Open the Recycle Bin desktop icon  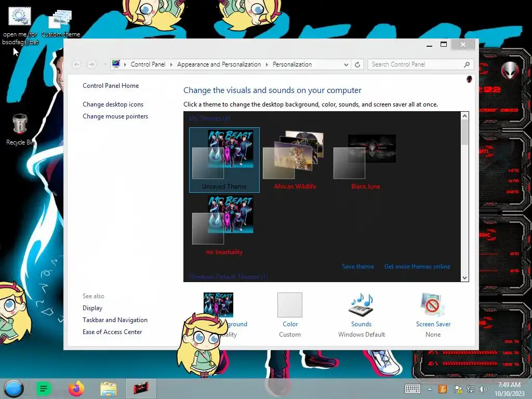pyautogui.click(x=20, y=129)
